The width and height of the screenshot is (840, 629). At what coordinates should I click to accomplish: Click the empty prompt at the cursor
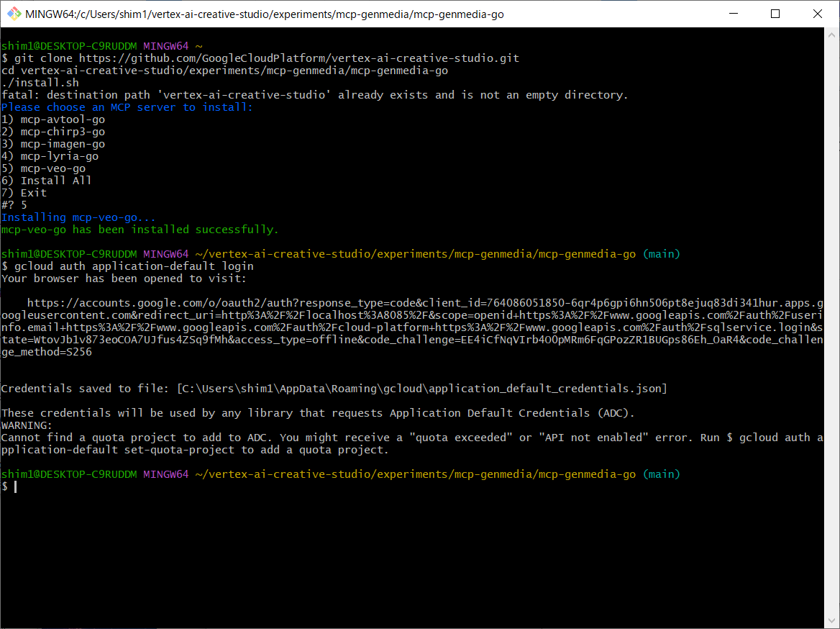click(x=14, y=487)
